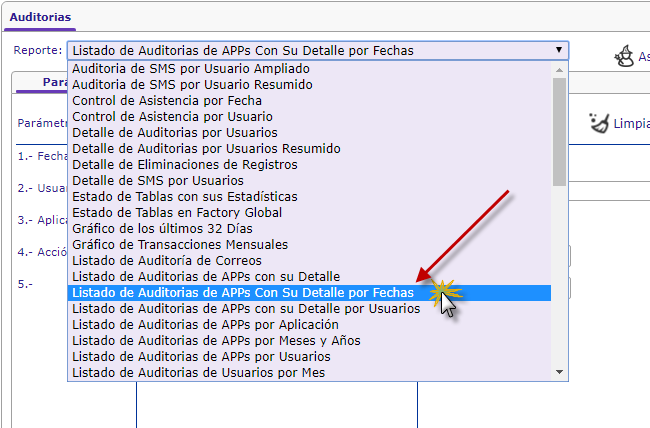Select highlighted Listado de APPs Con Su Detalle por Fechas
This screenshot has height=428, width=650.
[309, 293]
